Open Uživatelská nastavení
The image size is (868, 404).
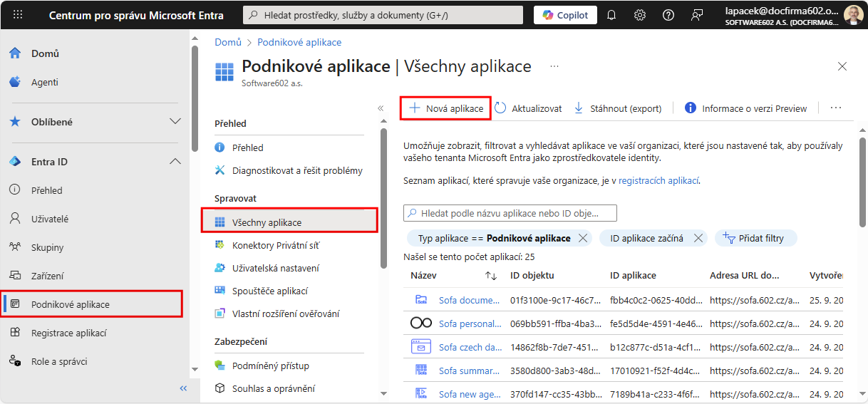[275, 268]
